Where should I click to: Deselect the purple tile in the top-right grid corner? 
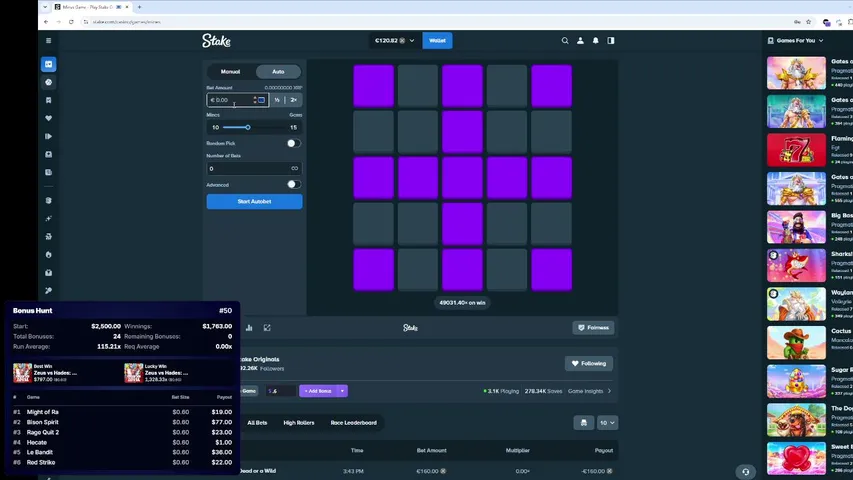552,85
